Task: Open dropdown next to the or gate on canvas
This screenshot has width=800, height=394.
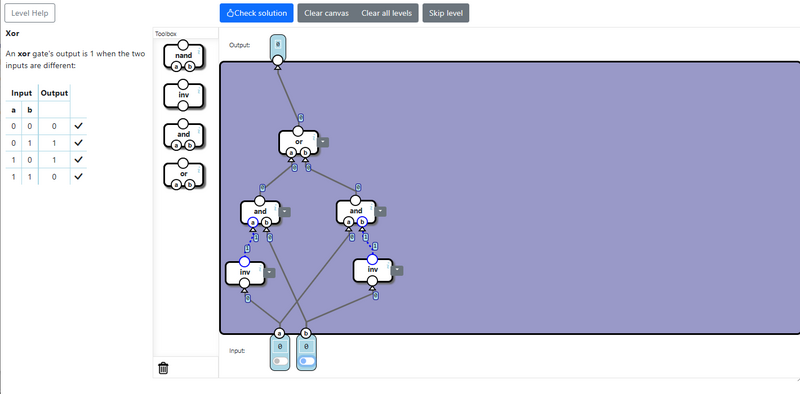Action: [x=323, y=142]
